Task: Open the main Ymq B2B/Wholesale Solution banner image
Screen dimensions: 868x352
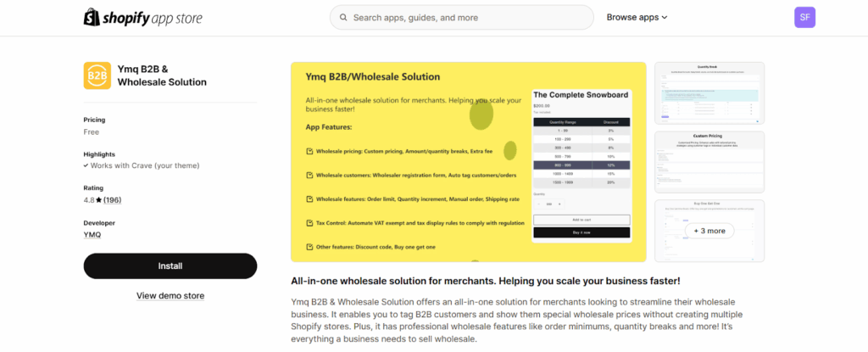Action: click(x=468, y=162)
